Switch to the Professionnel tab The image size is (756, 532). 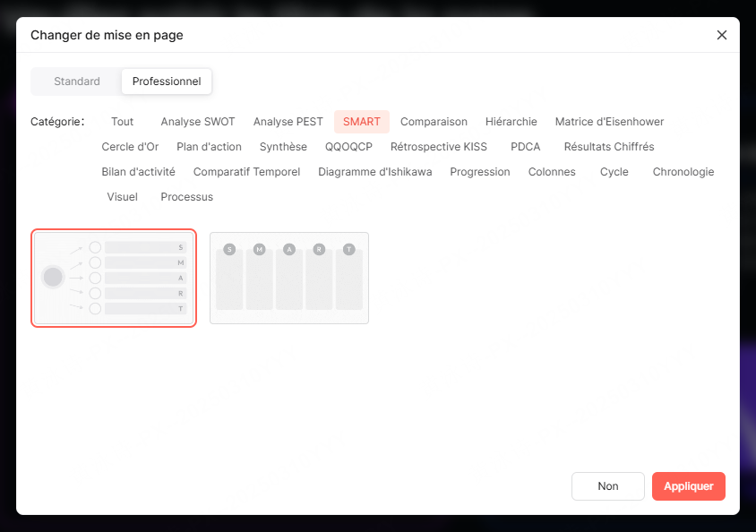(x=167, y=81)
